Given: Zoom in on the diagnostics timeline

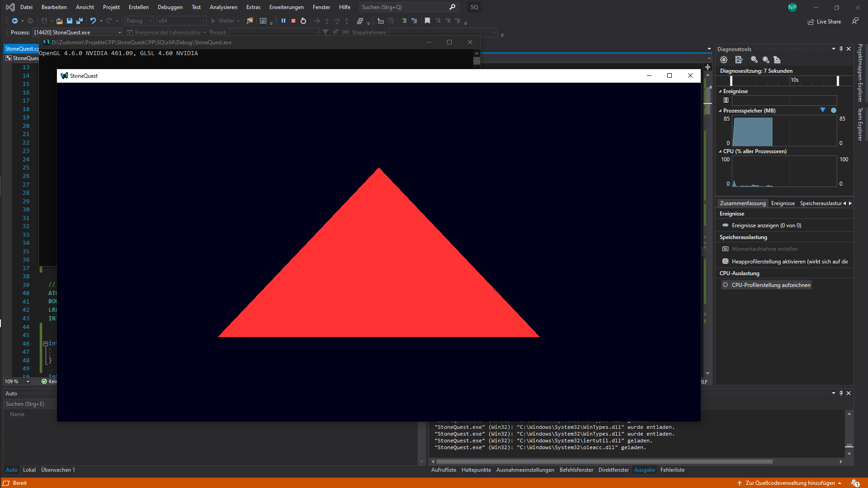Looking at the screenshot, I should [754, 60].
